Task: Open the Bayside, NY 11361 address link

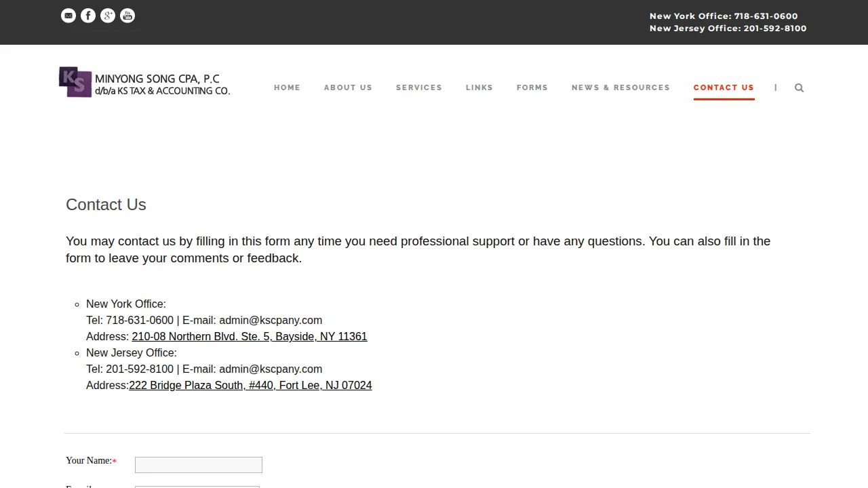Action: [x=250, y=336]
